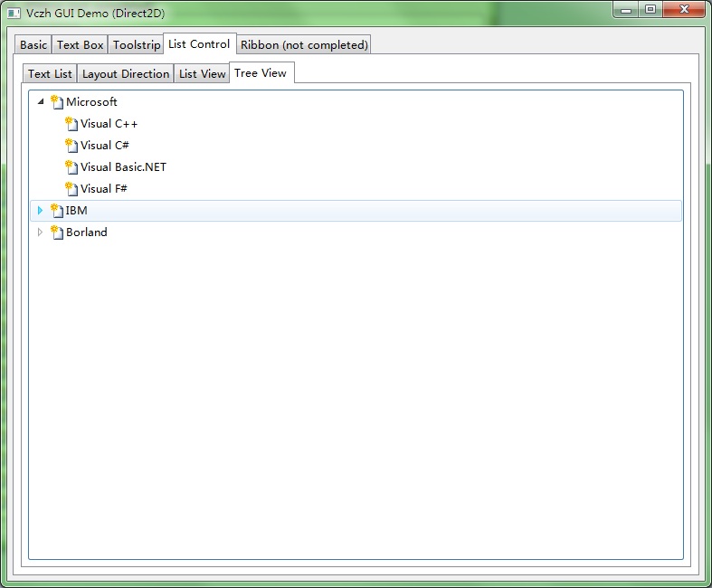The width and height of the screenshot is (712, 588).
Task: Expand the IBM tree node
Action: (x=40, y=210)
